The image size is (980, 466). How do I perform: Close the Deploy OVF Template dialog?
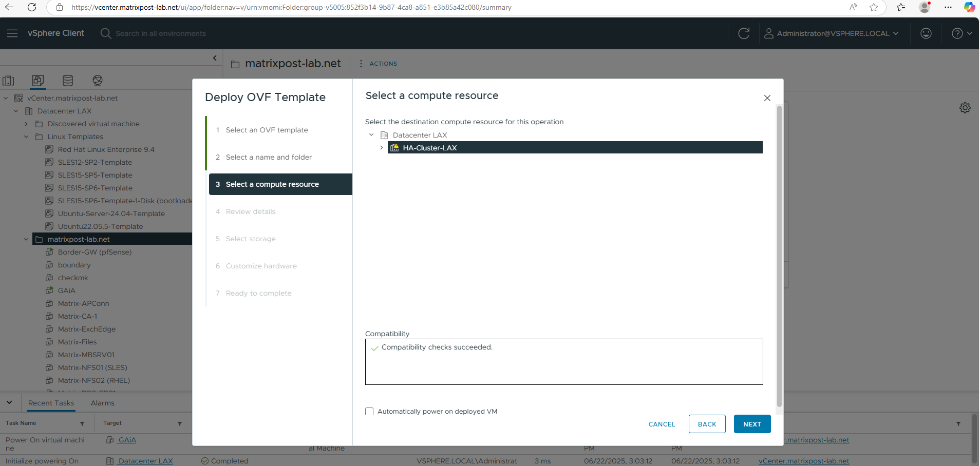[x=767, y=98]
